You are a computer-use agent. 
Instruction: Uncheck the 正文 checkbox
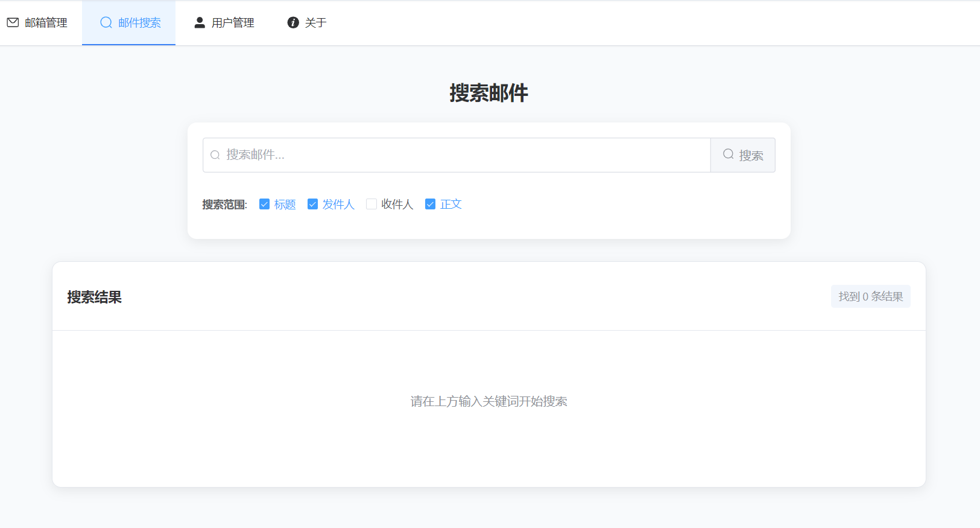pyautogui.click(x=430, y=204)
